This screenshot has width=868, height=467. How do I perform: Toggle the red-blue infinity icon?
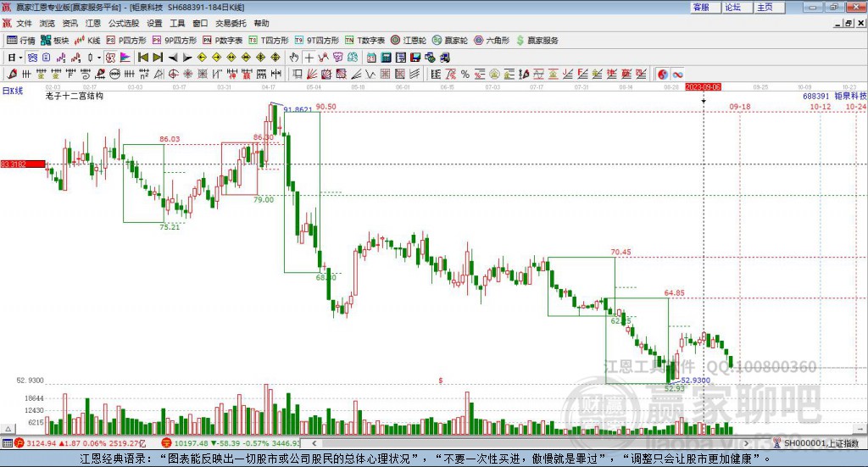tap(677, 74)
